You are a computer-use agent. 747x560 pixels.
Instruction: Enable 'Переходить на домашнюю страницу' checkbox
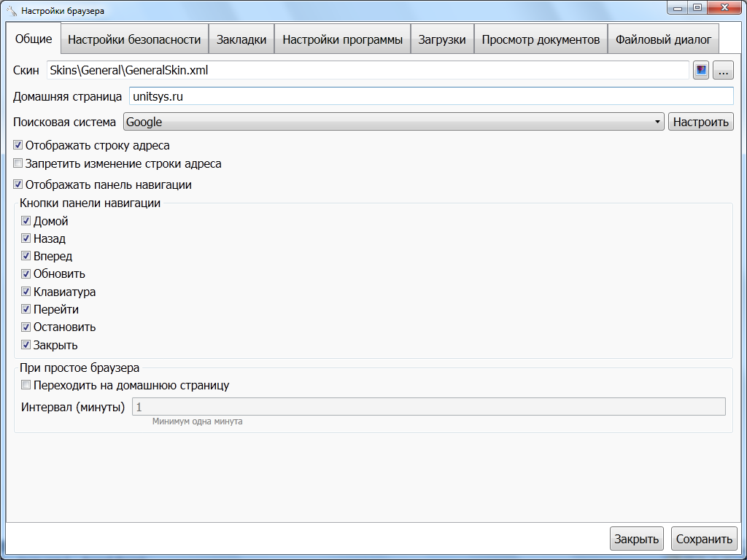click(x=26, y=385)
